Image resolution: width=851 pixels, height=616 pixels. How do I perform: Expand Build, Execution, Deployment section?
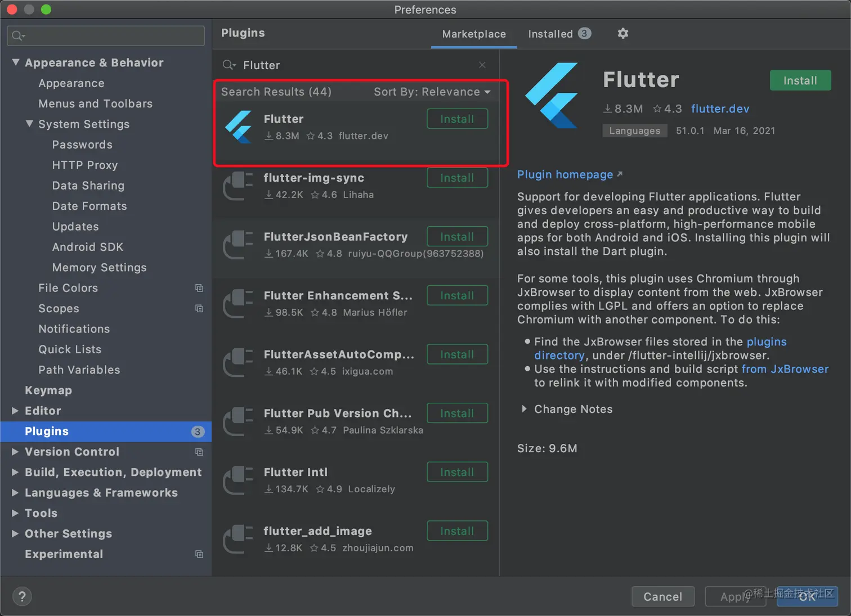(15, 472)
